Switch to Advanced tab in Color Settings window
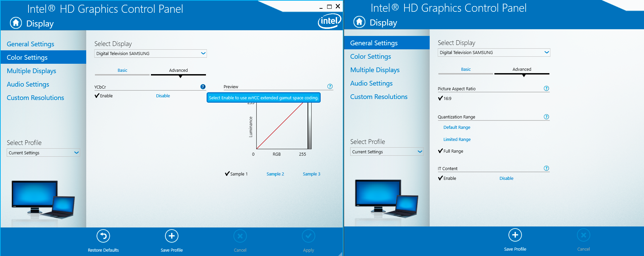Viewport: 644px width, 256px height. (178, 70)
